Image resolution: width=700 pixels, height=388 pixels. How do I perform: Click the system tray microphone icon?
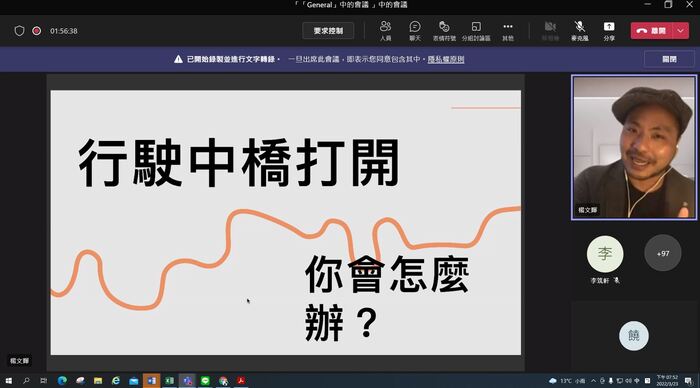611,381
